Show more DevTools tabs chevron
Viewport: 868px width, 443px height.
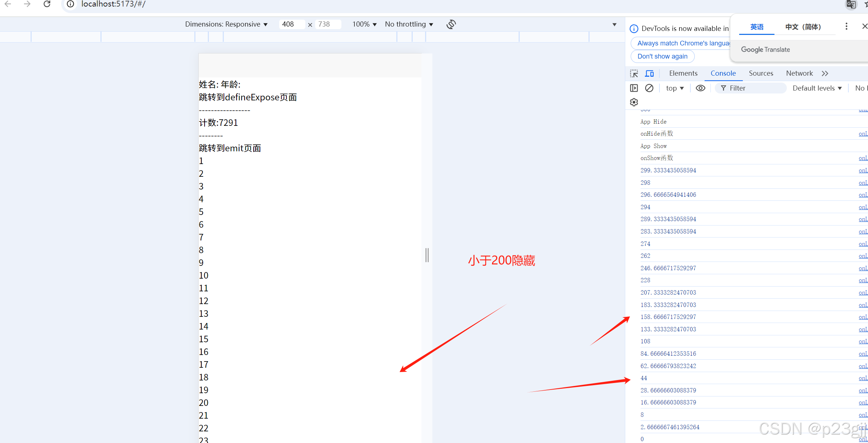point(825,73)
